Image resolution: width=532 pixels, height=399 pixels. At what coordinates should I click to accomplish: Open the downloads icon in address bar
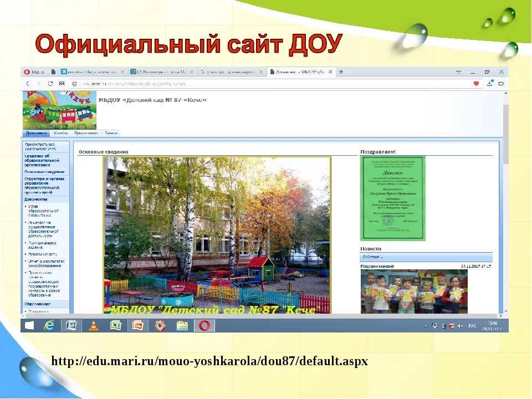click(489, 84)
